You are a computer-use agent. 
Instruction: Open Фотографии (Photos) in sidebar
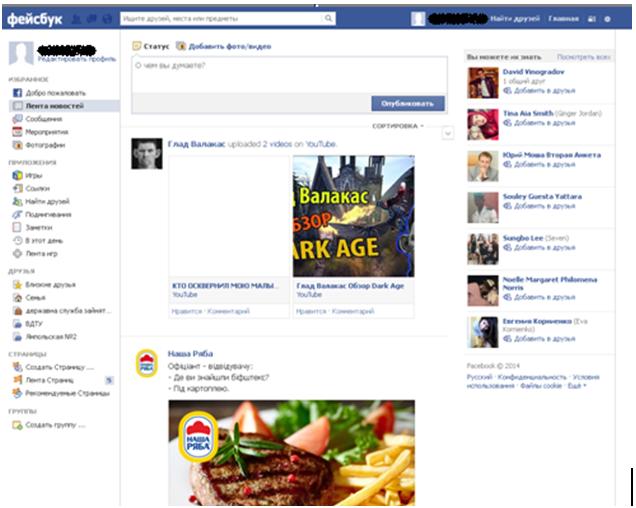click(x=40, y=144)
